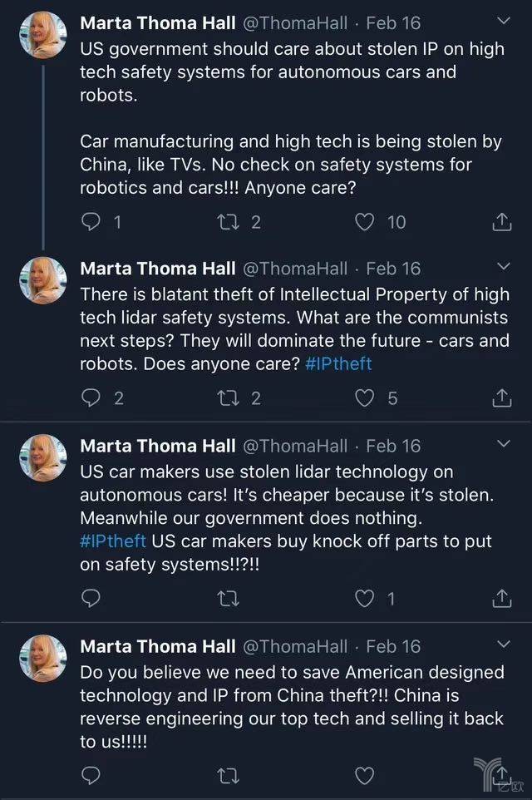Like the first tweet with 10 likes
The image size is (532, 800).
364,221
